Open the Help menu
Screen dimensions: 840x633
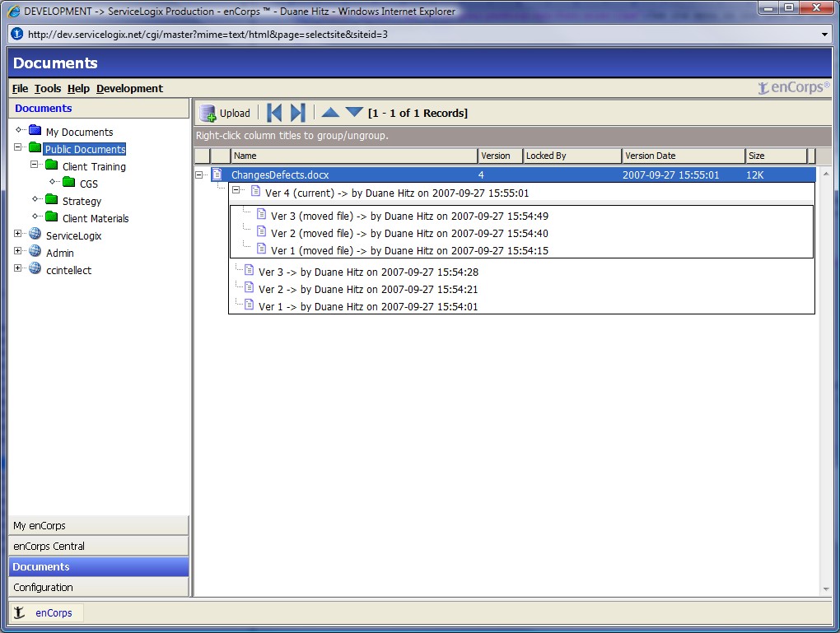pyautogui.click(x=78, y=88)
